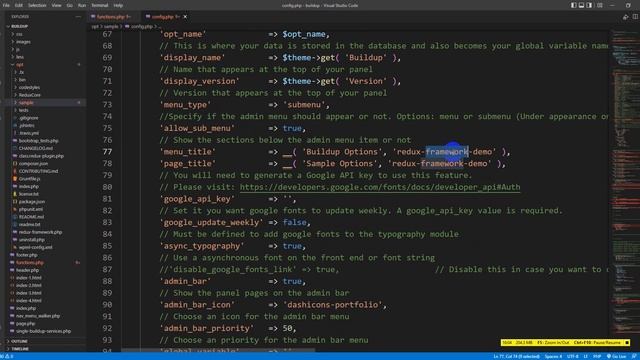Toggle the bottom panel layout icon
The height and width of the screenshot is (360, 640).
pos(581,5)
